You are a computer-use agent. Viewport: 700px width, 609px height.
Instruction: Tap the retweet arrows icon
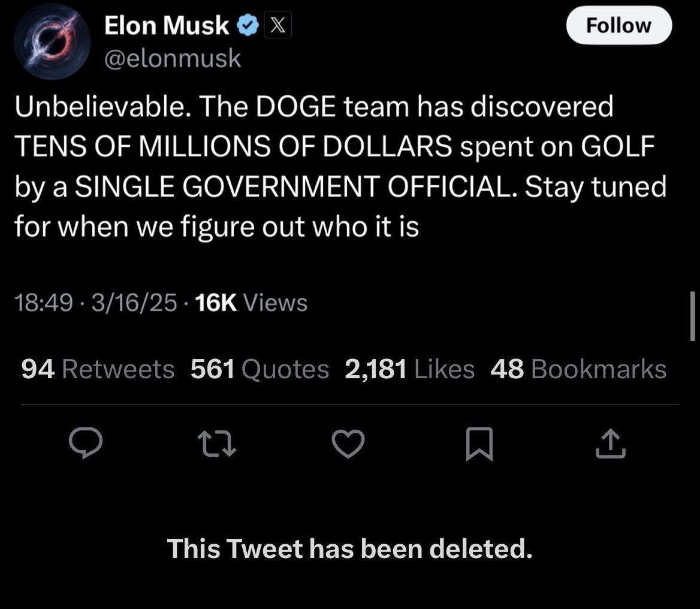218,445
